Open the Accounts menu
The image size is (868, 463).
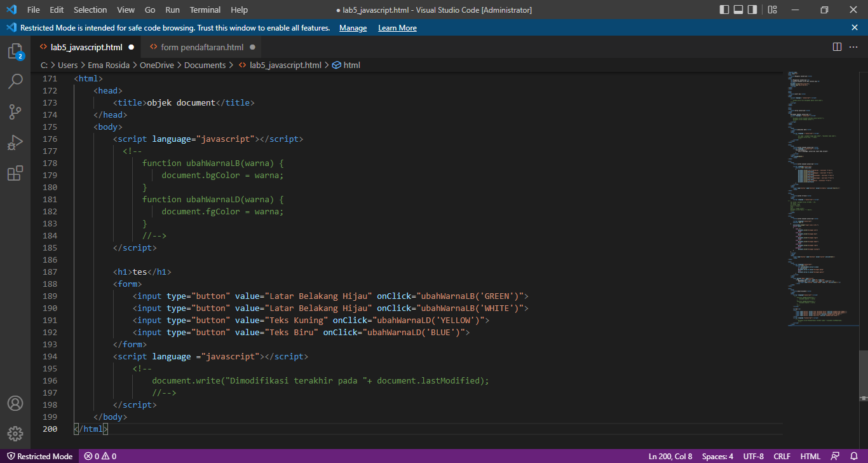click(x=15, y=403)
